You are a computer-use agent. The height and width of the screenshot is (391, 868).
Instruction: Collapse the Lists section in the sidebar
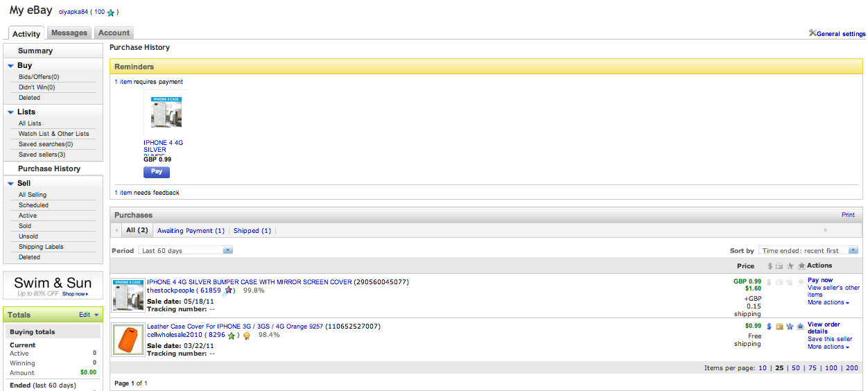pos(11,112)
